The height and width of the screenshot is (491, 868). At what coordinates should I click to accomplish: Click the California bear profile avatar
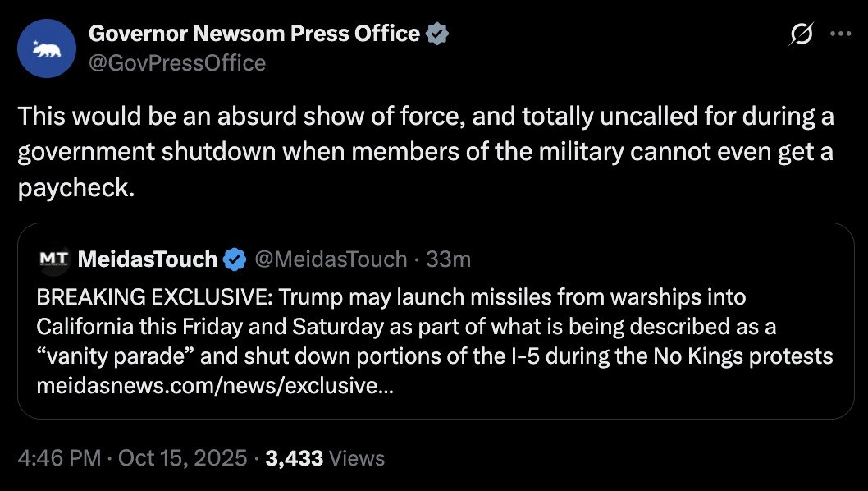(x=47, y=48)
